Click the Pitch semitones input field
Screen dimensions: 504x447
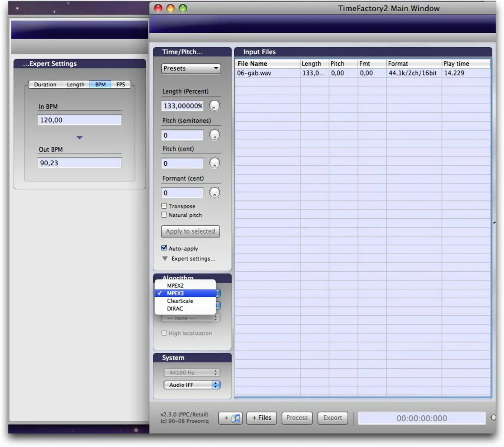(x=182, y=135)
